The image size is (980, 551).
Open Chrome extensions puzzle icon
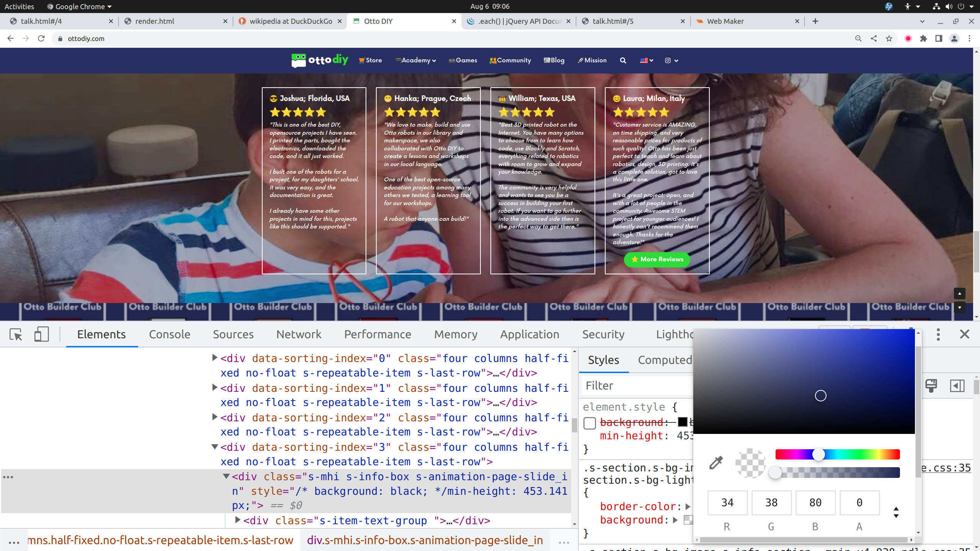point(923,39)
